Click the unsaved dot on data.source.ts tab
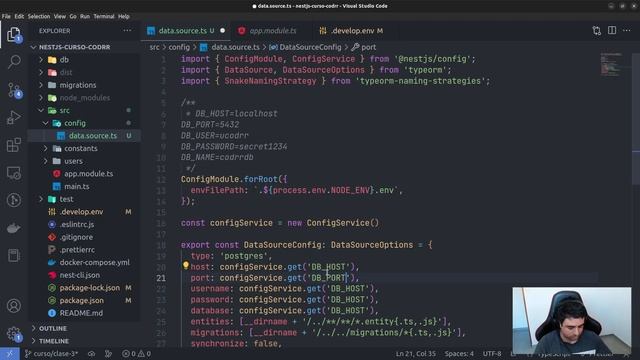This screenshot has height=360, width=640. (222, 31)
